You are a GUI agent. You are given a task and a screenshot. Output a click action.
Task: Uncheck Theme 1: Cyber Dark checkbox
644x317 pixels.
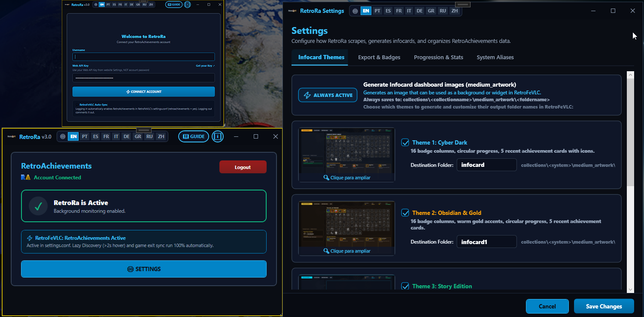pyautogui.click(x=405, y=142)
